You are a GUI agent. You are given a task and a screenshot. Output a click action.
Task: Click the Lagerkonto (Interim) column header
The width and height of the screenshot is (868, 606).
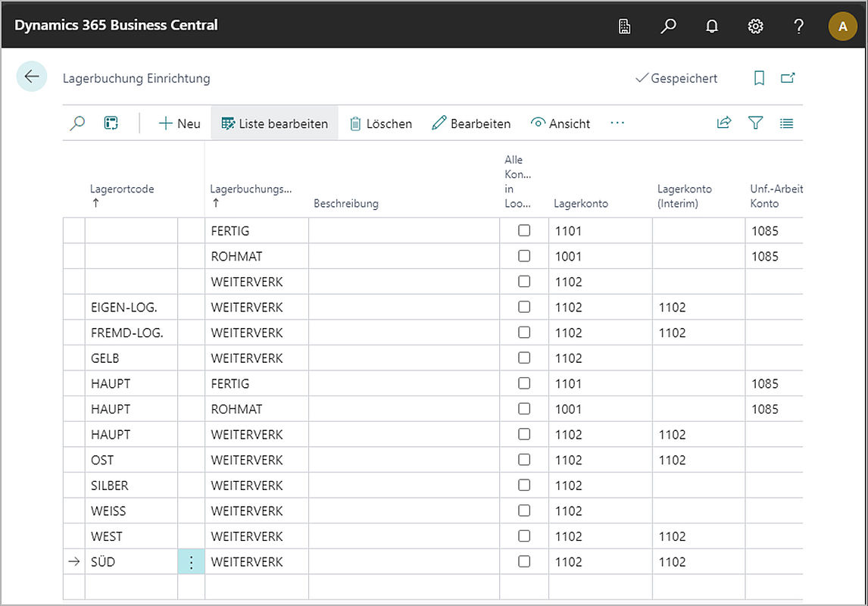(x=684, y=196)
